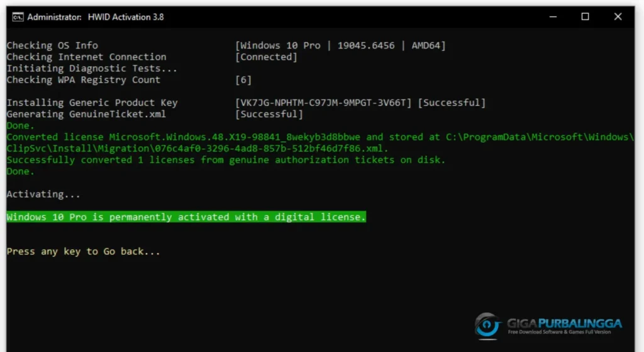Click the 'Press any key to Go back...' prompt
This screenshot has width=644, height=352.
pyautogui.click(x=84, y=251)
